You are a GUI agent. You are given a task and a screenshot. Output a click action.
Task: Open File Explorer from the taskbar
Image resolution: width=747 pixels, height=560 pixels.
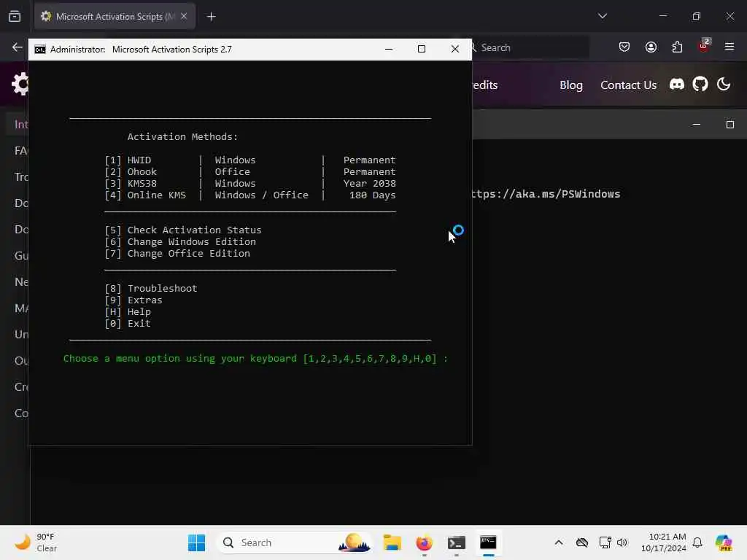pos(392,542)
